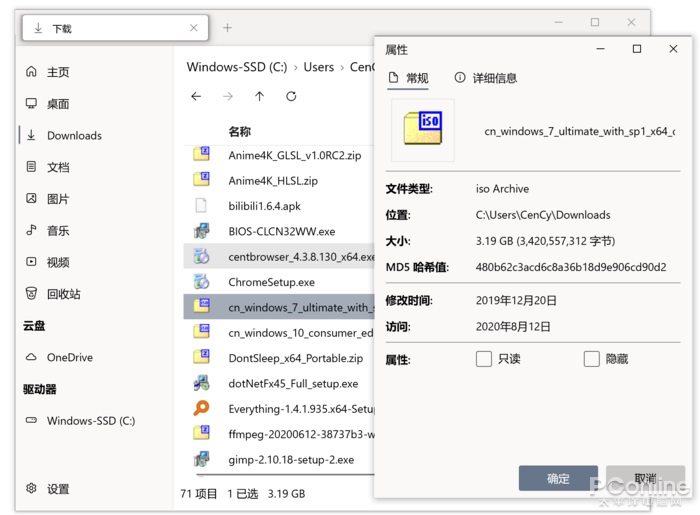The image size is (700, 515).
Task: Click the desktop 桌面 monitor icon
Action: tap(31, 104)
